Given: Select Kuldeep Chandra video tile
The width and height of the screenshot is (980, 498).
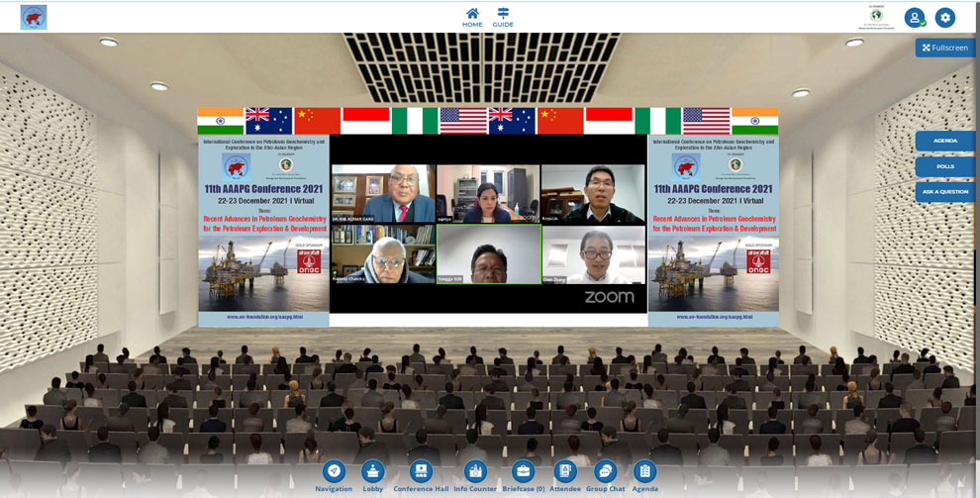Looking at the screenshot, I should tap(383, 254).
